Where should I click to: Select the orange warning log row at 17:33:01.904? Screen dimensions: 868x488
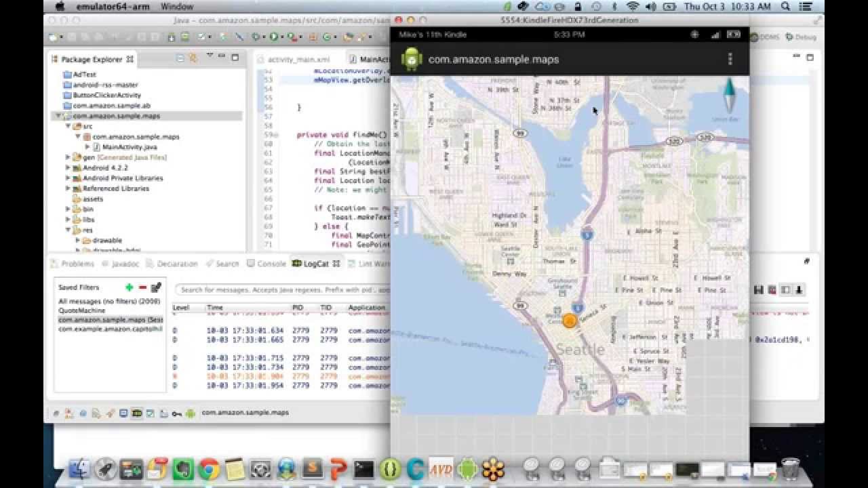pos(281,376)
